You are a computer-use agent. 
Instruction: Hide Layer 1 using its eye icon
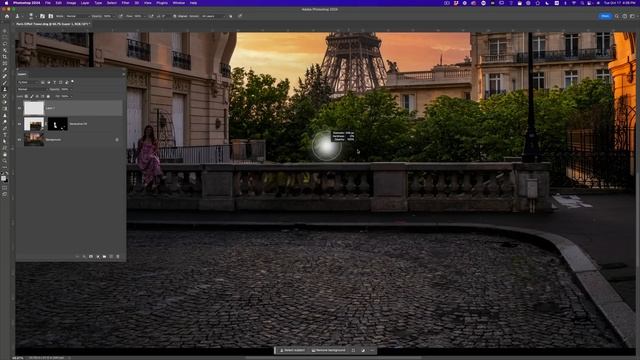(19, 108)
